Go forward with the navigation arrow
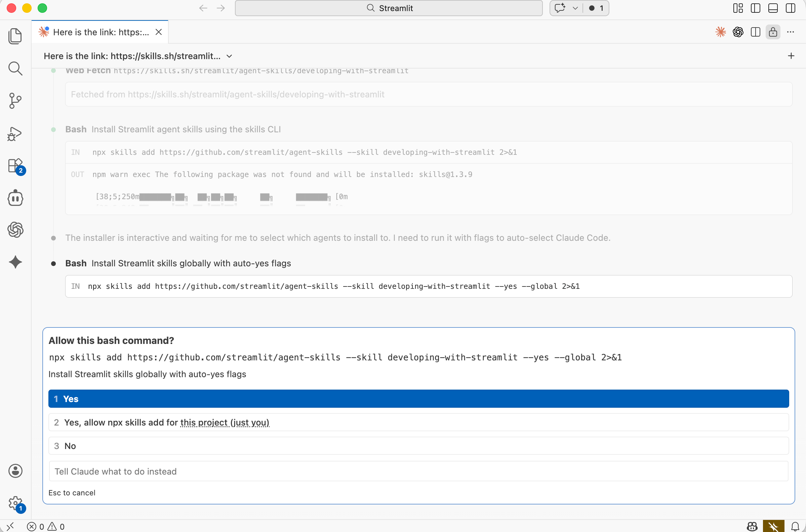This screenshot has height=532, width=806. point(221,8)
